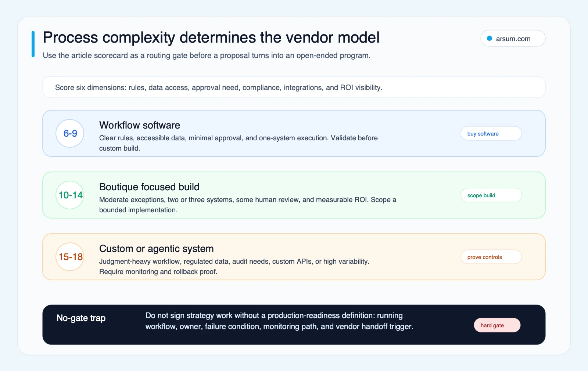This screenshot has height=371, width=588.
Task: Click the arsum.com badge
Action: [513, 38]
